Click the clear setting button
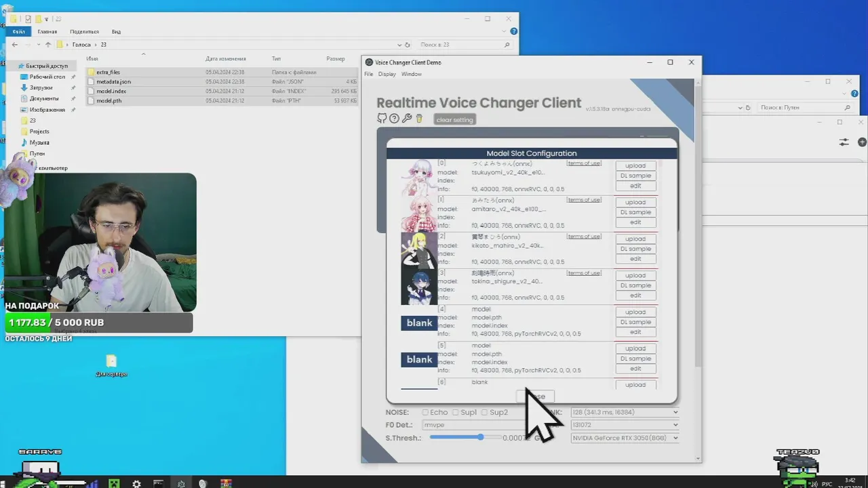Viewport: 868px width, 488px height. pos(454,120)
